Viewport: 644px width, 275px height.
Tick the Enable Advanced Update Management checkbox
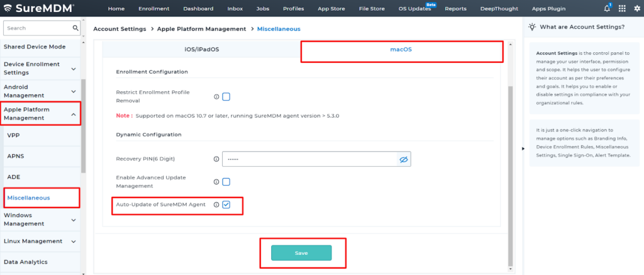[226, 182]
